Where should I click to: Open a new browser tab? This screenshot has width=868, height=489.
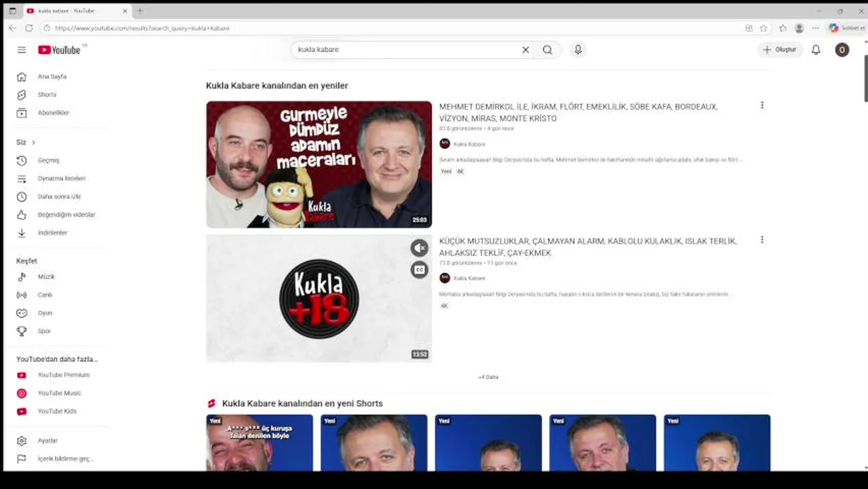click(x=139, y=11)
